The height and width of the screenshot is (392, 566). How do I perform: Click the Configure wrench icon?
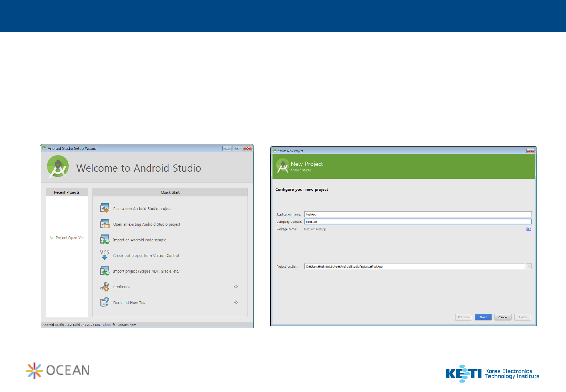coord(104,287)
